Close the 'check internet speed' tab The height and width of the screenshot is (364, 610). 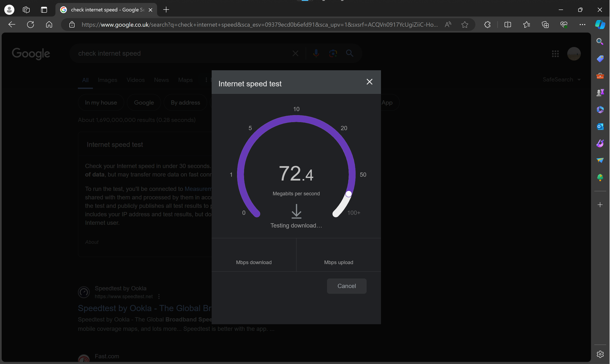pyautogui.click(x=151, y=10)
